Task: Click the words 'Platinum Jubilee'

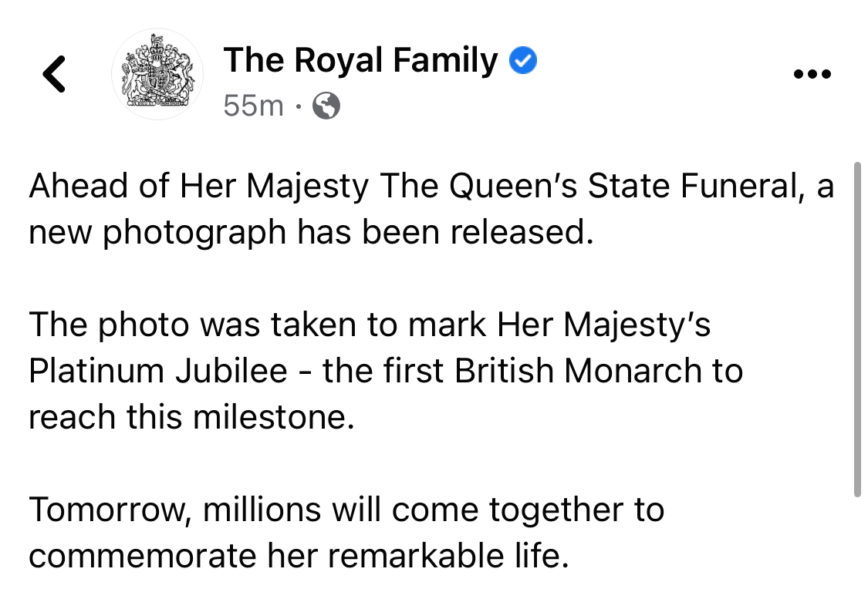Action: click(x=158, y=371)
